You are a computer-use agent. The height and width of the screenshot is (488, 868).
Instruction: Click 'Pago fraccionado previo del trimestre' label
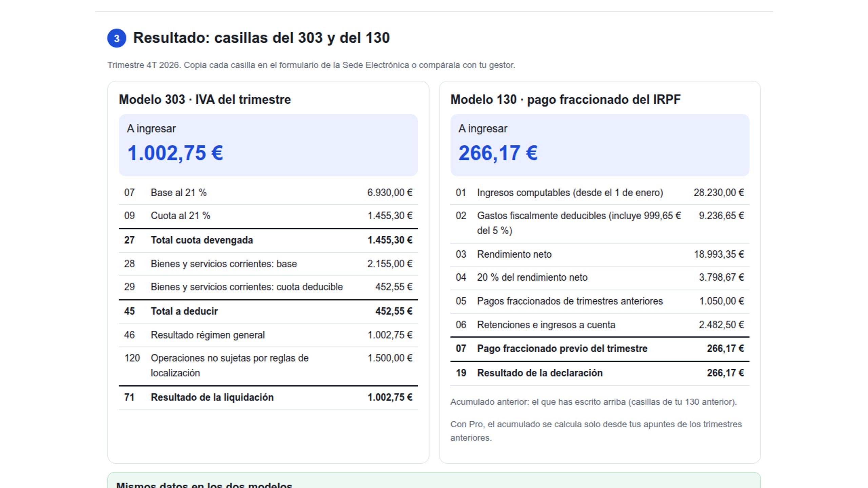tap(562, 348)
